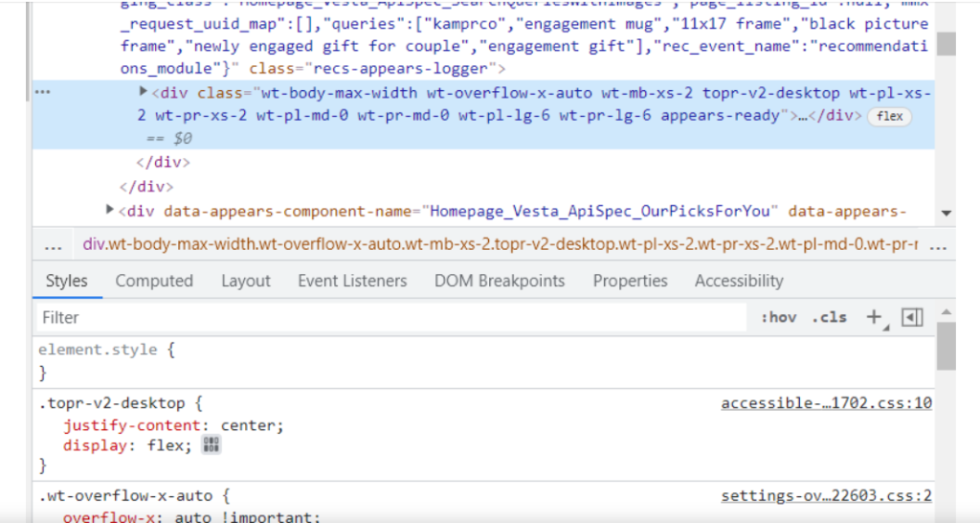Click the center value of justify-content

click(251, 425)
